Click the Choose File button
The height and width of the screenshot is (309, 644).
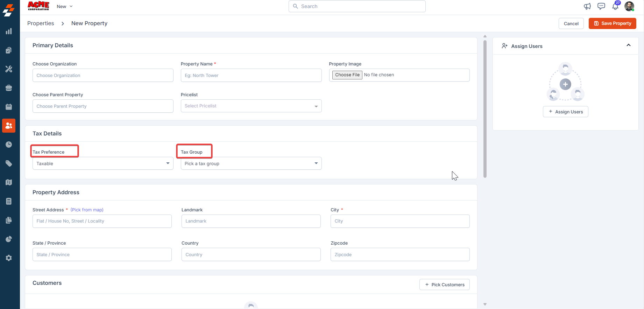coord(347,75)
